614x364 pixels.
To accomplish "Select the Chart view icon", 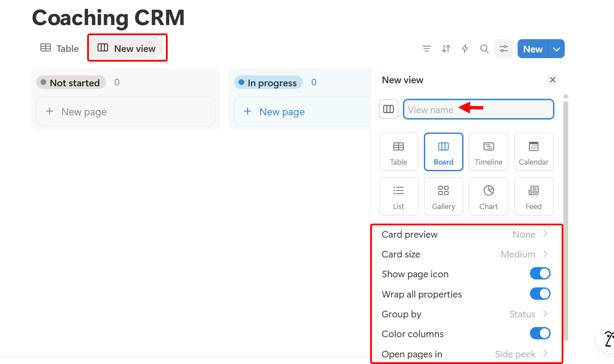I will [x=489, y=196].
